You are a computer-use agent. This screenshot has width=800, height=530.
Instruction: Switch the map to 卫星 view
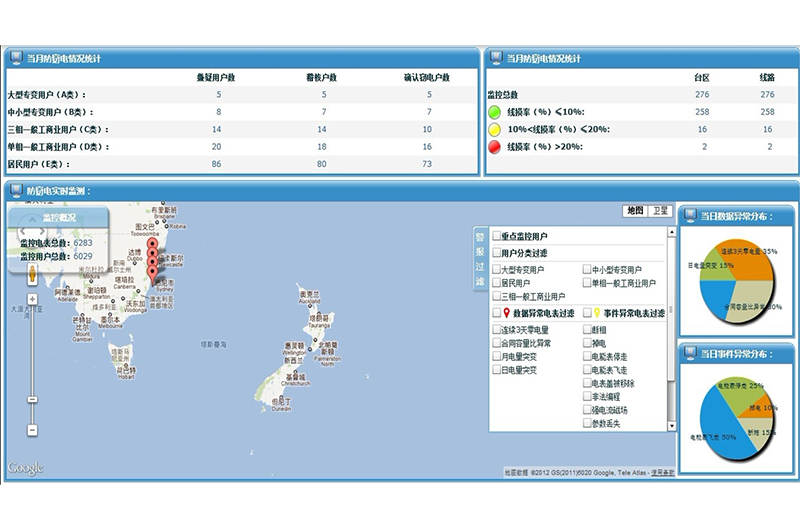[x=661, y=211]
